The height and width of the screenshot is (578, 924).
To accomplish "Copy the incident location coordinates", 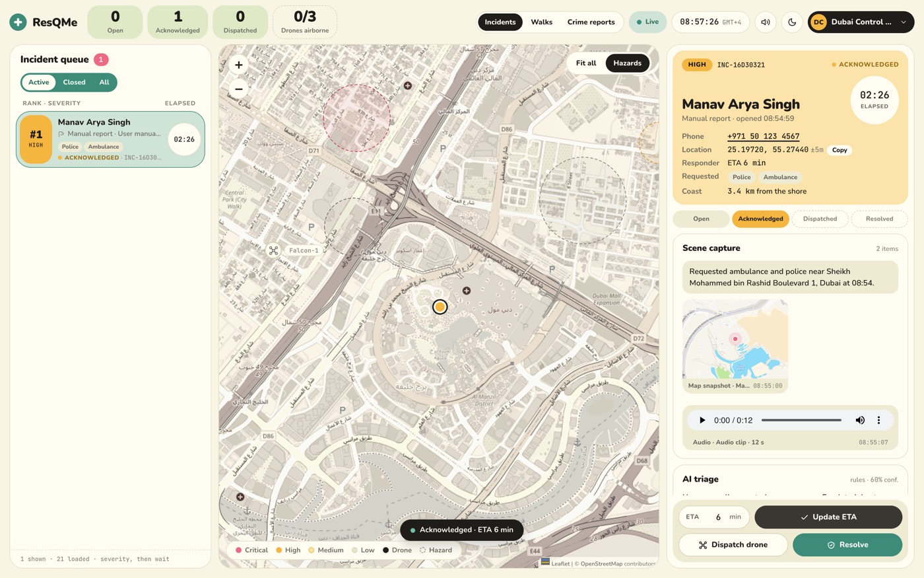I will point(840,150).
